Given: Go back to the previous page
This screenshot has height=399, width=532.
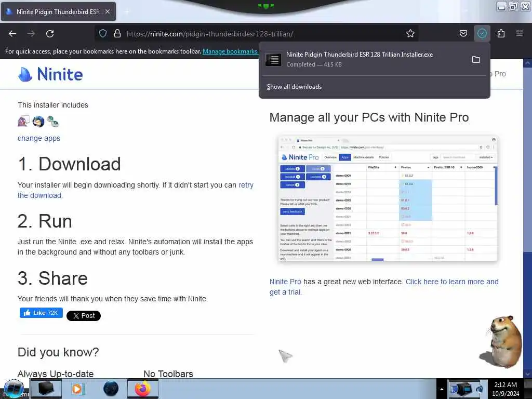Looking at the screenshot, I should click(x=12, y=34).
